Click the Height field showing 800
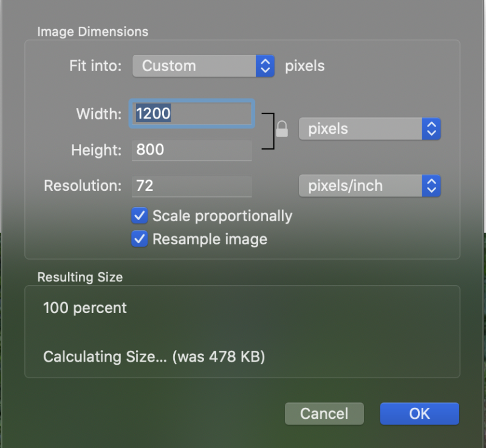This screenshot has width=486, height=448. (x=191, y=150)
